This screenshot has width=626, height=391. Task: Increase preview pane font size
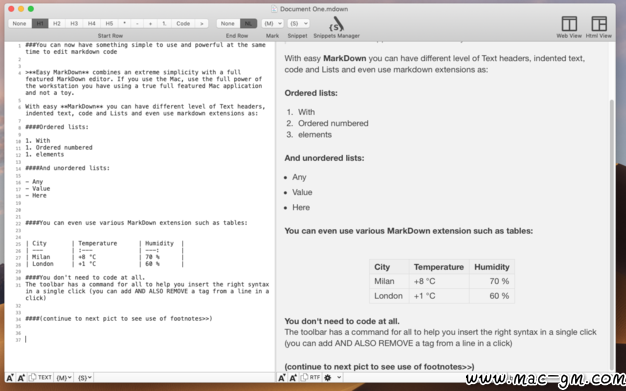(x=293, y=377)
